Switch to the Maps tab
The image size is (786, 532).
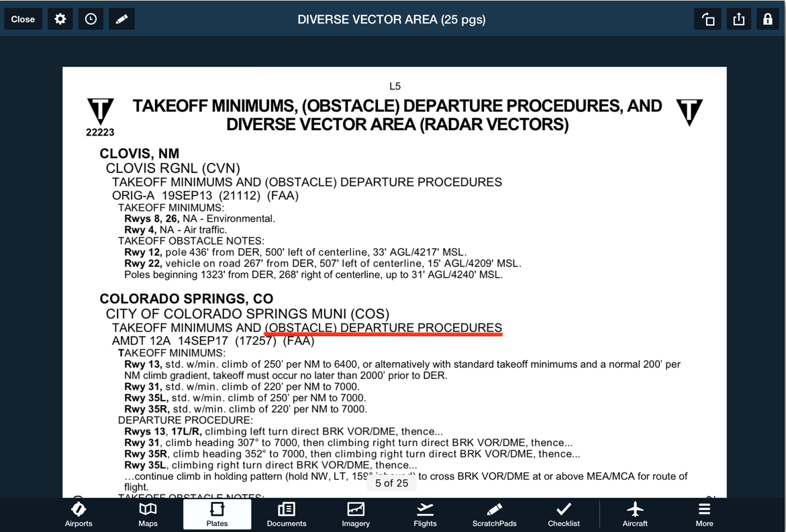pos(148,515)
